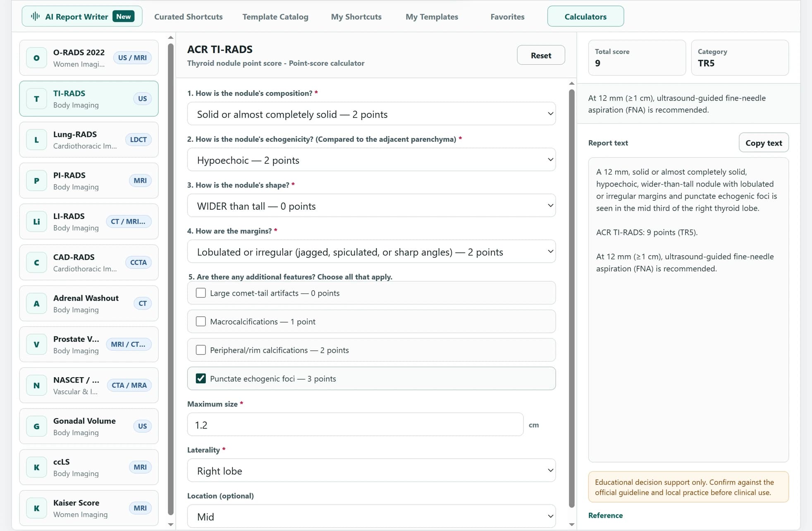The width and height of the screenshot is (812, 531).
Task: Click the US / MRI badge on O-RADS
Action: coord(132,58)
